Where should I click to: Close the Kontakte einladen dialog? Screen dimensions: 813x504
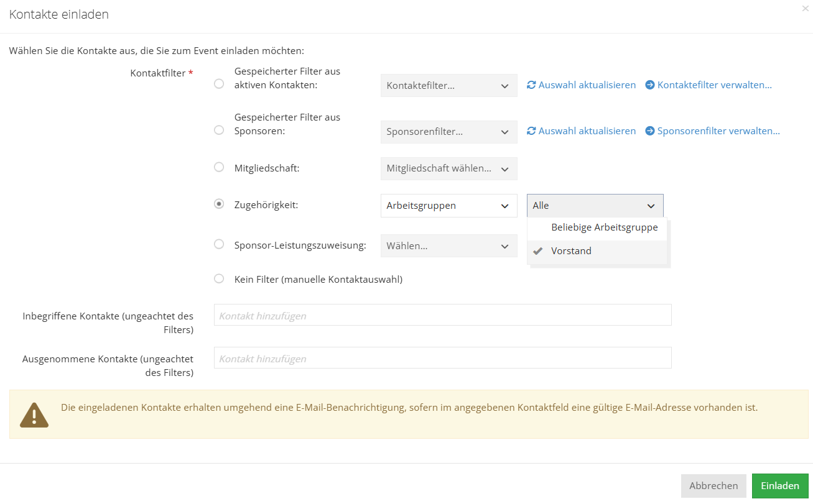pos(806,9)
